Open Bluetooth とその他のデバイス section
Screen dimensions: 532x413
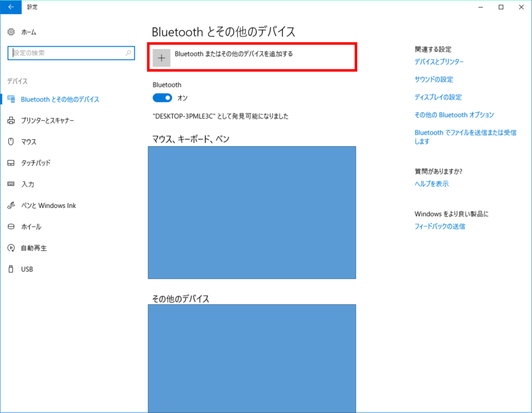60,99
